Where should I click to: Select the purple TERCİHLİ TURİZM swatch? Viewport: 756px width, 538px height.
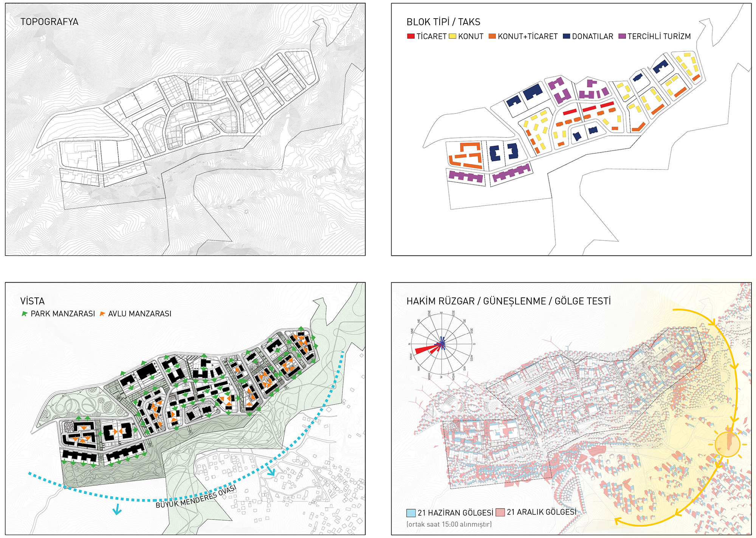622,36
